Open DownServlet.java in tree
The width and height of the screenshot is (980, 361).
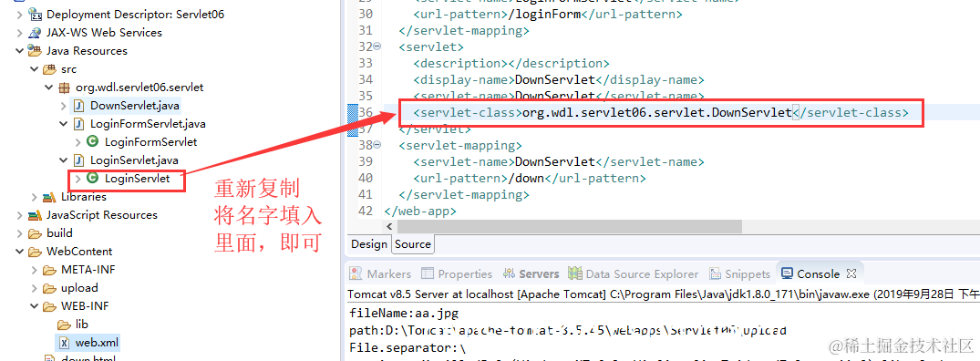(135, 106)
